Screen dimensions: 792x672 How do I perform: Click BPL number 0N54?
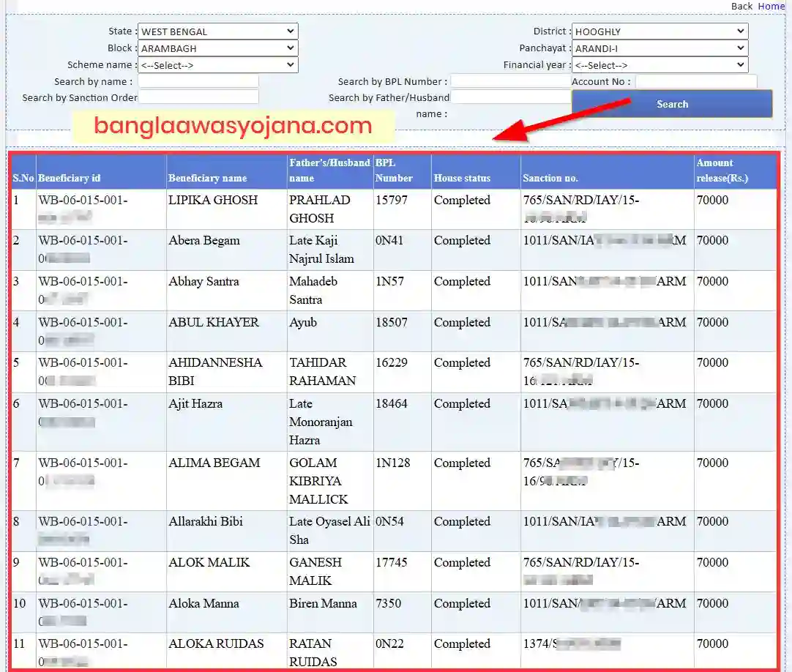click(389, 521)
